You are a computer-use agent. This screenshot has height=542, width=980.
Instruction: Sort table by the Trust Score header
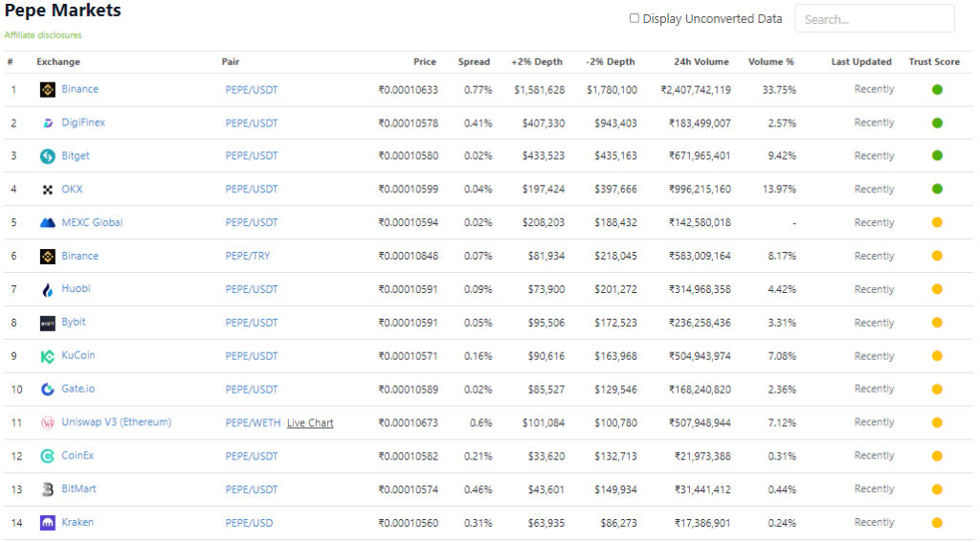[934, 62]
